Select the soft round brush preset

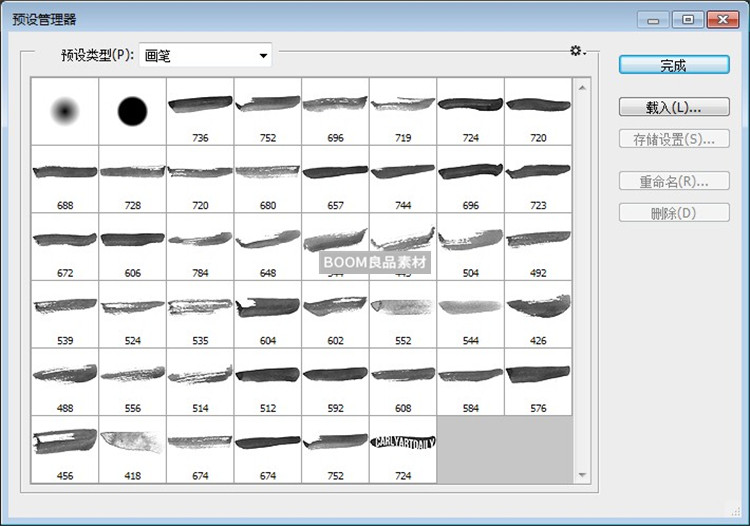pos(65,112)
